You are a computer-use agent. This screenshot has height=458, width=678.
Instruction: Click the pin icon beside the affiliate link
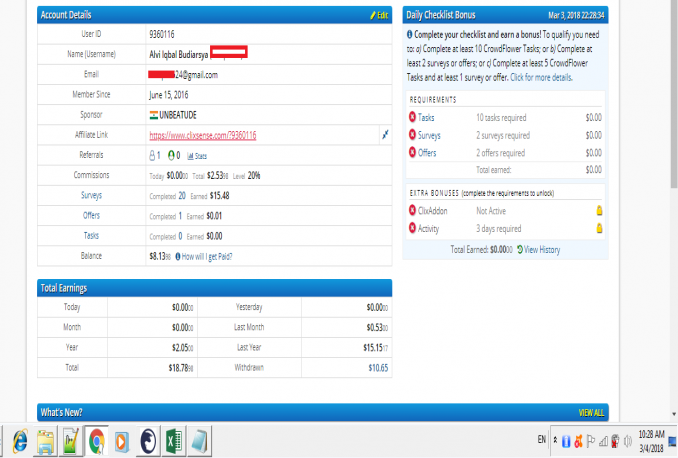coord(386,135)
